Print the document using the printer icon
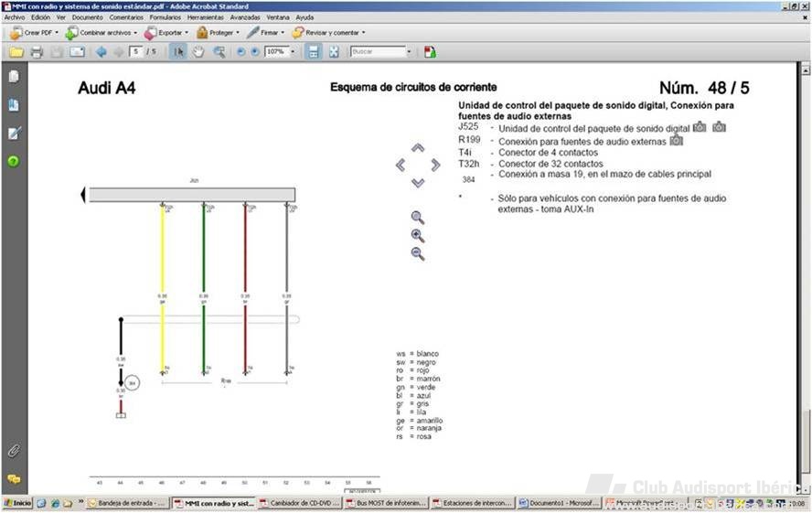This screenshot has width=812, height=513. [37, 52]
